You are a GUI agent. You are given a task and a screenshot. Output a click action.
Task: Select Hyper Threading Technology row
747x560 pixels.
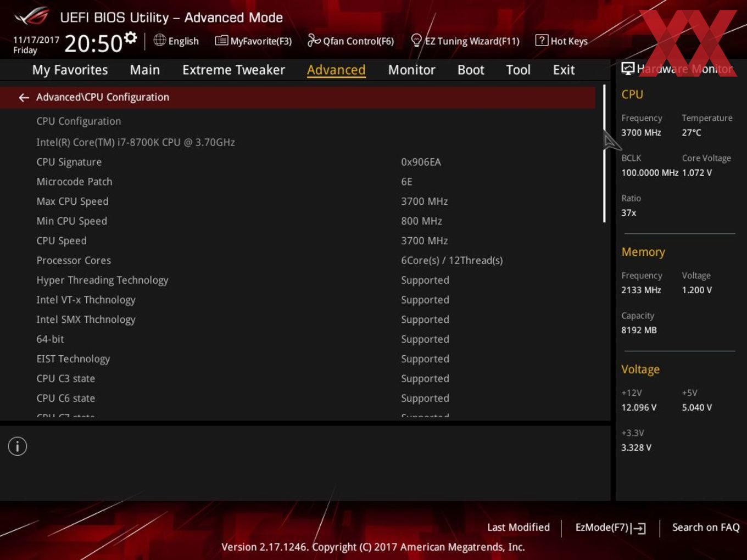[297, 281]
